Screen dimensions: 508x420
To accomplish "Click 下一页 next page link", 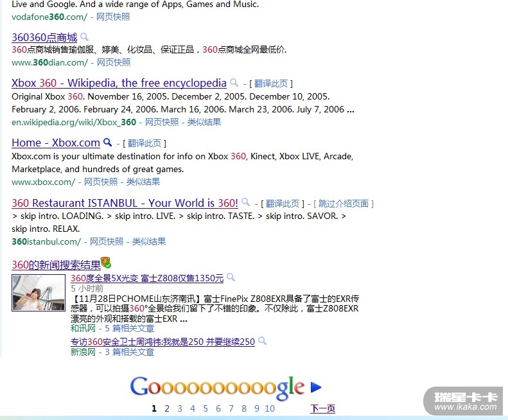I will coord(322,408).
